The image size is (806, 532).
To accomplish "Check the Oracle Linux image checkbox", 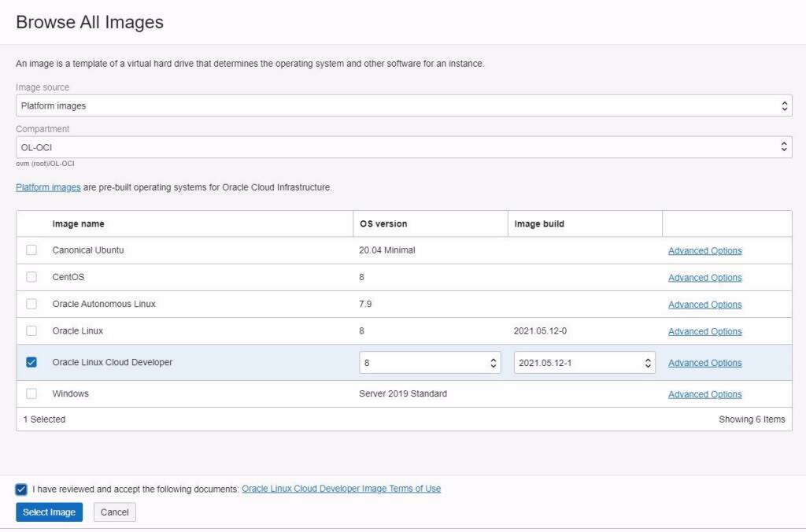I will coord(31,331).
